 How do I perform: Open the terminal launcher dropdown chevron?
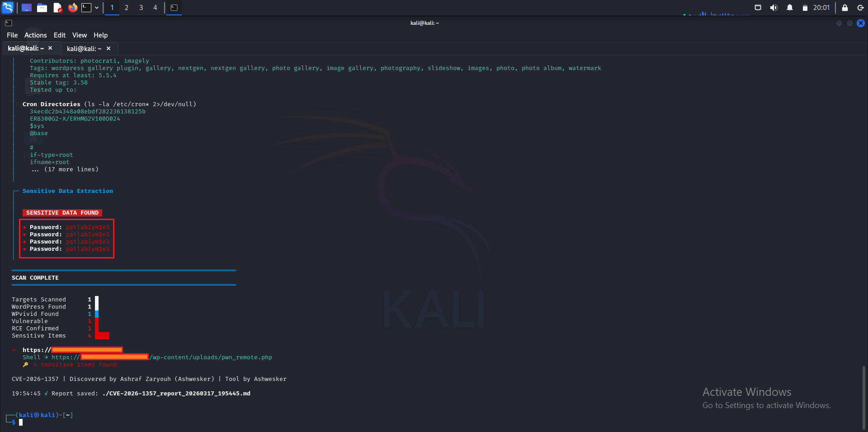[x=96, y=8]
